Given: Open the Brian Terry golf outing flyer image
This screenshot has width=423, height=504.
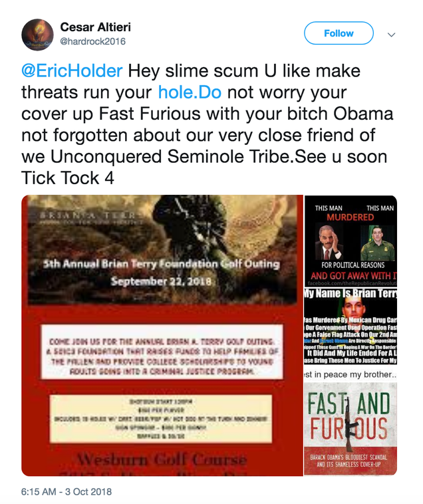Looking at the screenshot, I should pyautogui.click(x=162, y=336).
